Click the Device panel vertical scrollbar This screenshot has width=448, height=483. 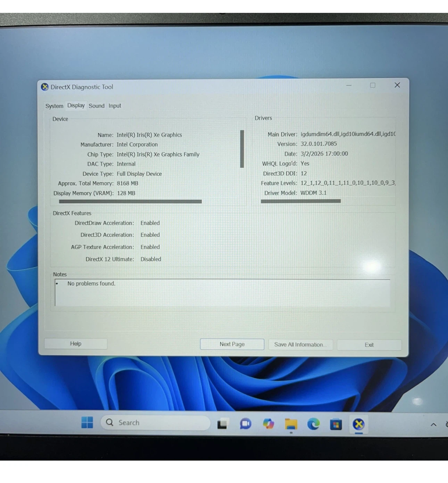tap(242, 149)
